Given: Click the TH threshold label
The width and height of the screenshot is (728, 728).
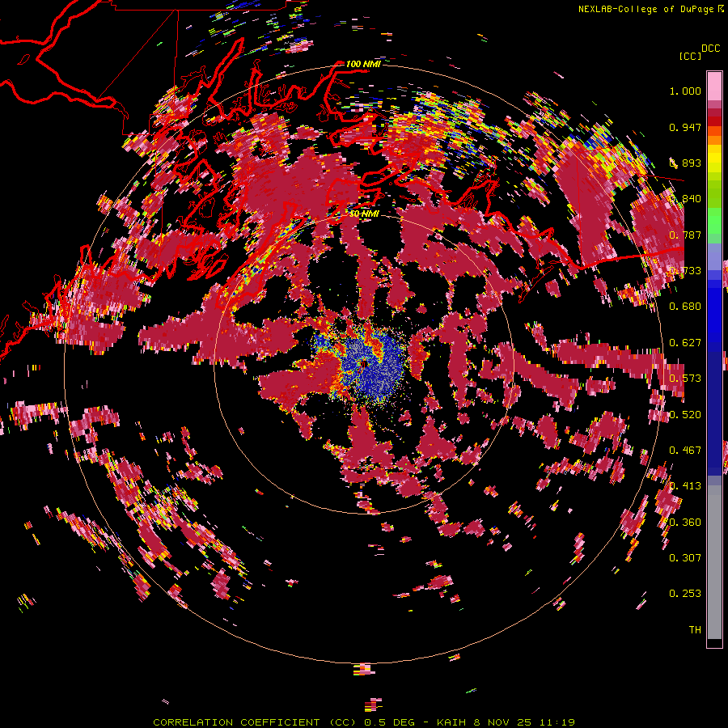Looking at the screenshot, I should click(x=695, y=630).
